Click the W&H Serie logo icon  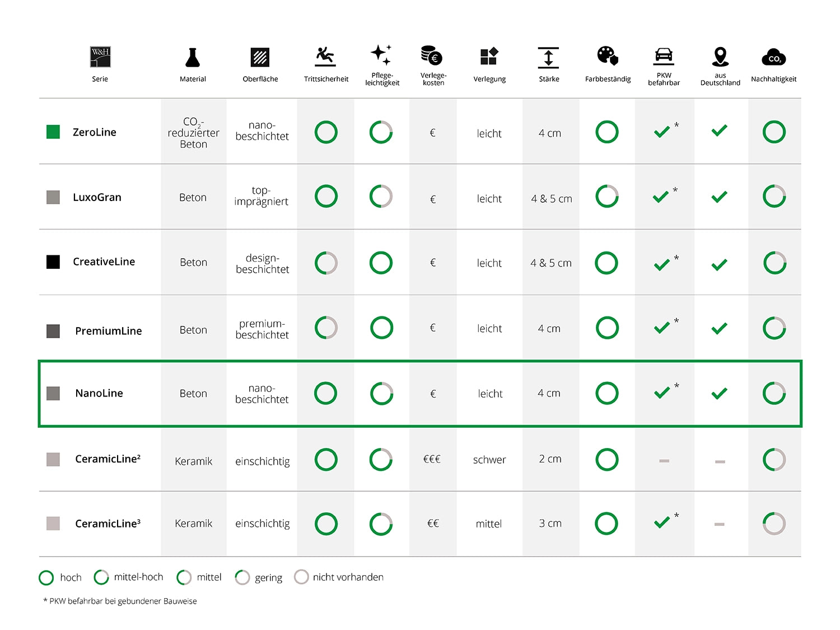100,57
